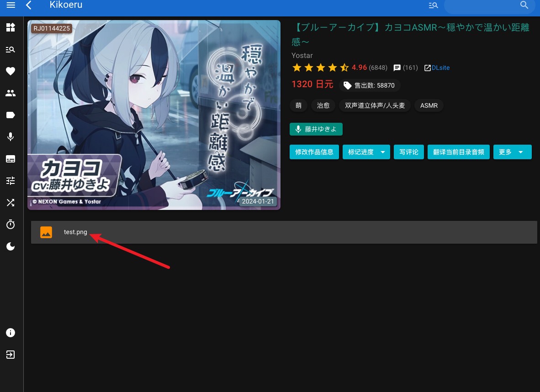
Task: Click the logout icon at sidebar bottom
Action: pyautogui.click(x=11, y=355)
